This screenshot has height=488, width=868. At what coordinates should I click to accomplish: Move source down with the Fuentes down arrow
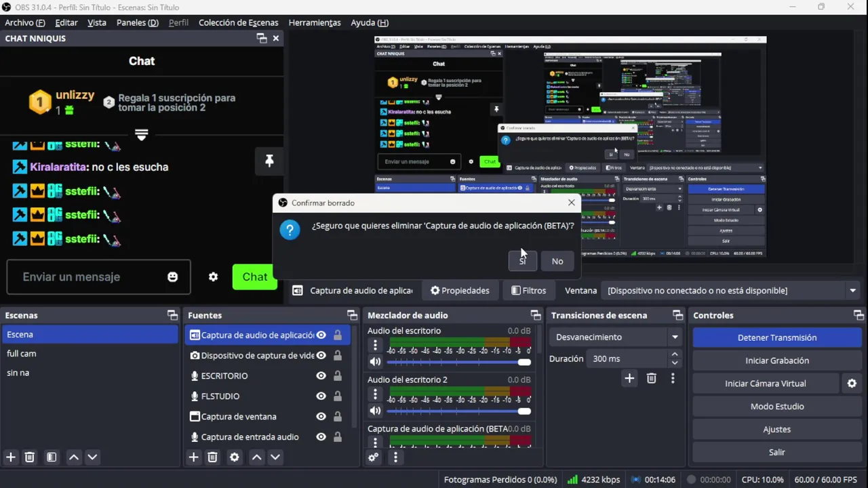275,457
